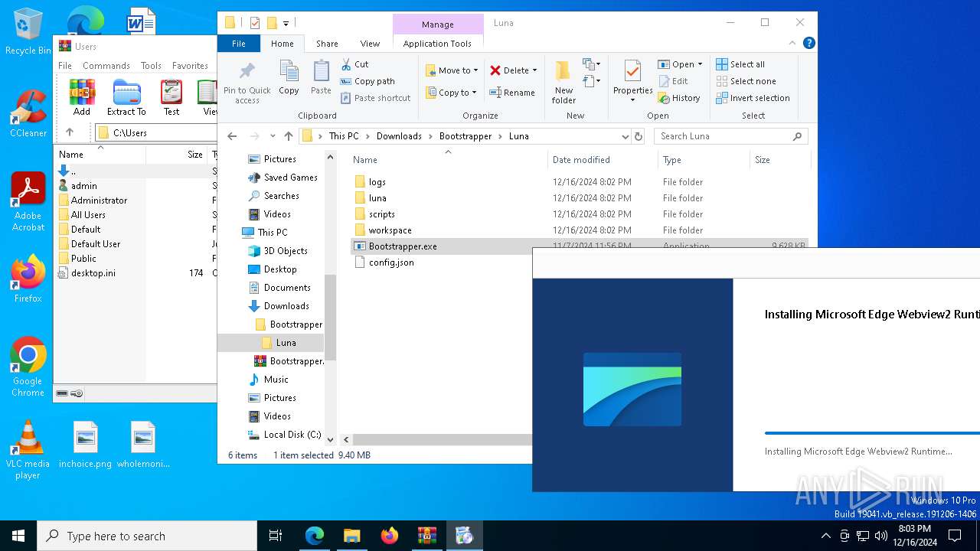Open CCleaner desktop shortcut
Screen dimensions: 980x551
(x=28, y=115)
